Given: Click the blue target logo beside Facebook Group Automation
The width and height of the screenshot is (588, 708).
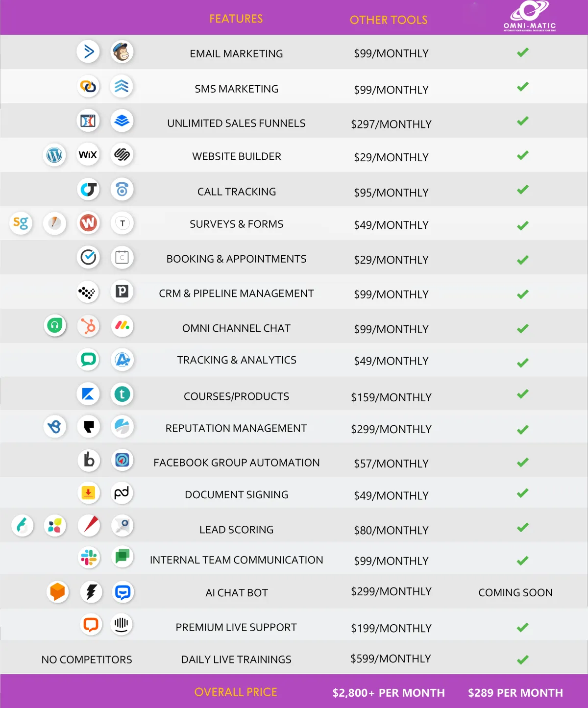Looking at the screenshot, I should 122,460.
